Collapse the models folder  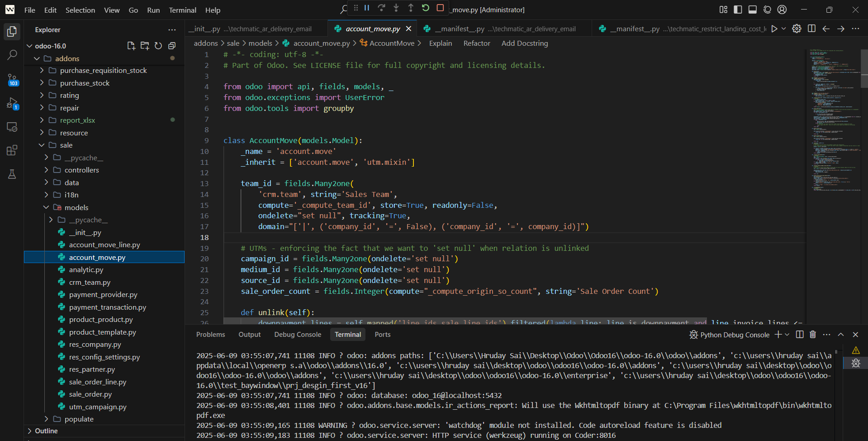[76, 207]
